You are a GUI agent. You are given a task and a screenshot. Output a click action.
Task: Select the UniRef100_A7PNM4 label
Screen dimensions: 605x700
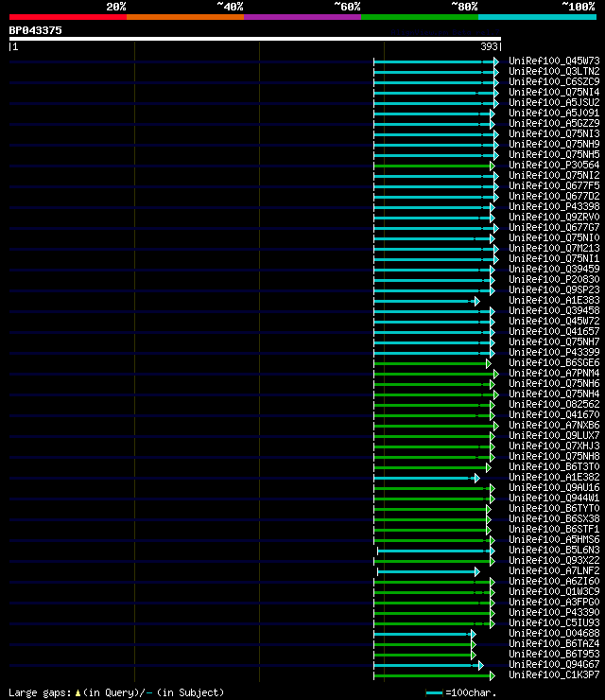(x=554, y=374)
